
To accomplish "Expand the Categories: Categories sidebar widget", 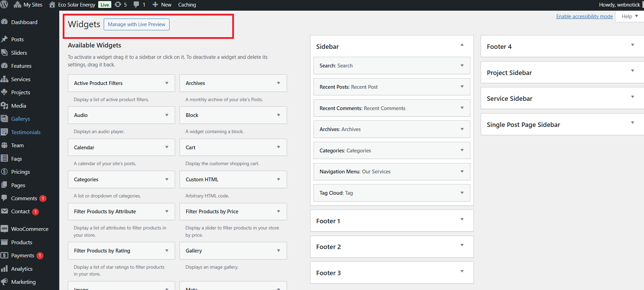I will (462, 150).
